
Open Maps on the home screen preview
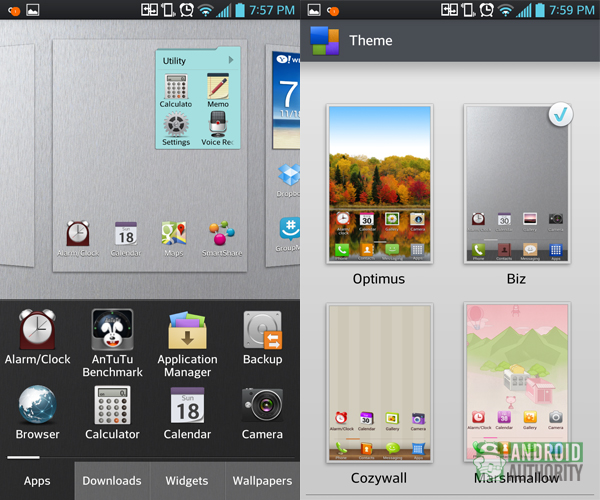point(173,234)
